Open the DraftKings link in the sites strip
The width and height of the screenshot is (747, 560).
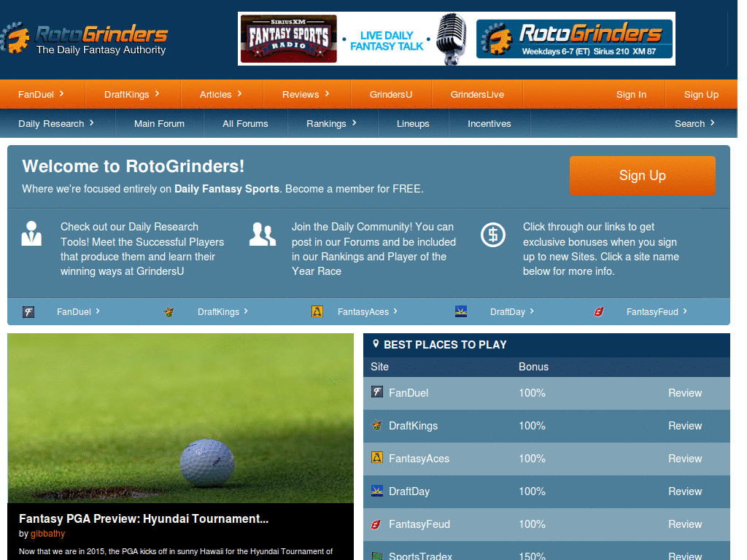(222, 312)
